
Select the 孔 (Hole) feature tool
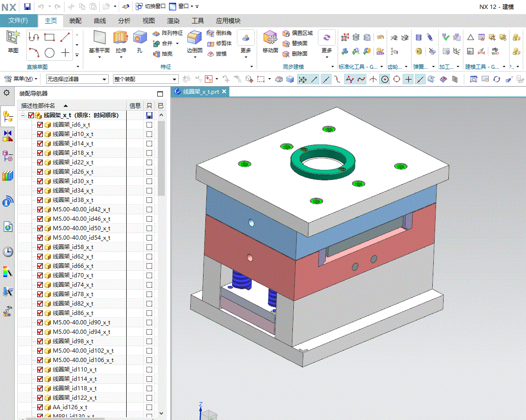pos(139,38)
